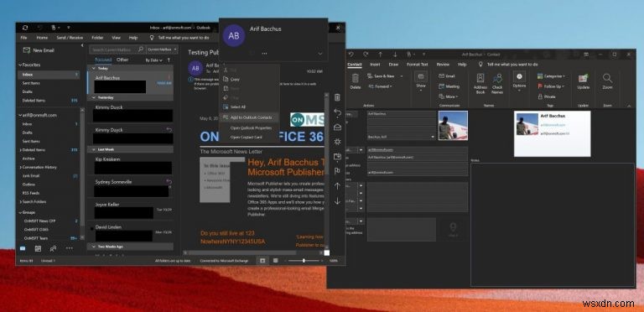
Task: Expand Search Folders in the folder pane
Action: point(20,202)
